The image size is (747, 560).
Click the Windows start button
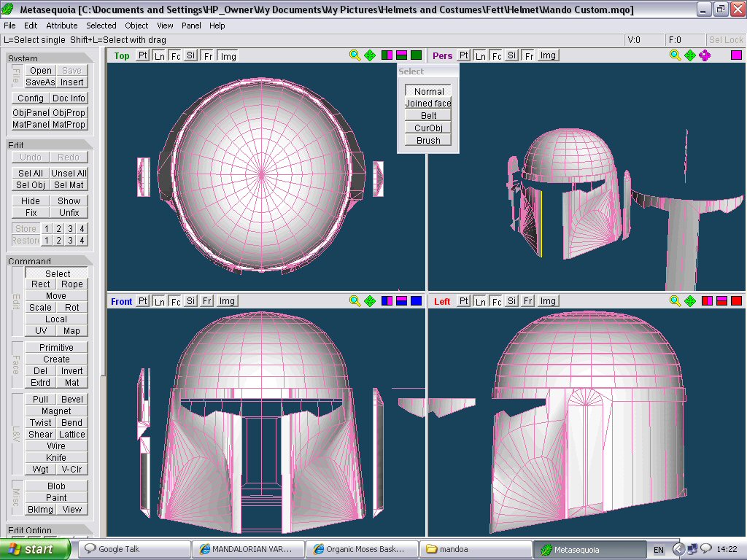[x=35, y=549]
